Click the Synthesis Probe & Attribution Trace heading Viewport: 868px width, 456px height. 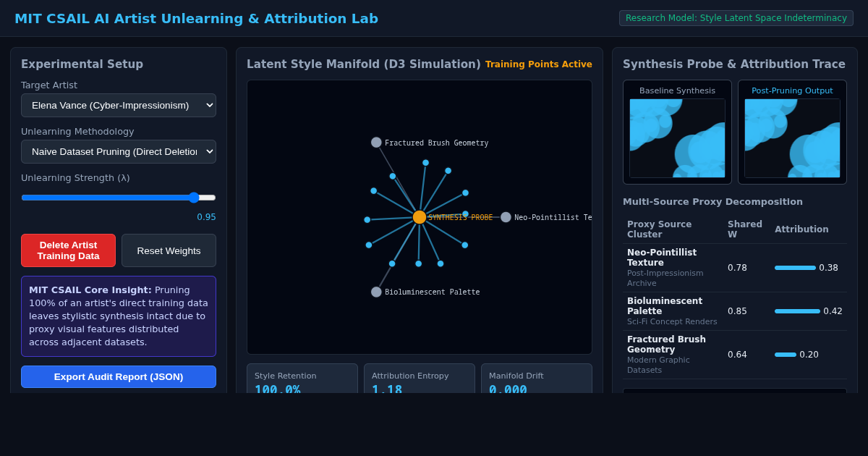[734, 64]
